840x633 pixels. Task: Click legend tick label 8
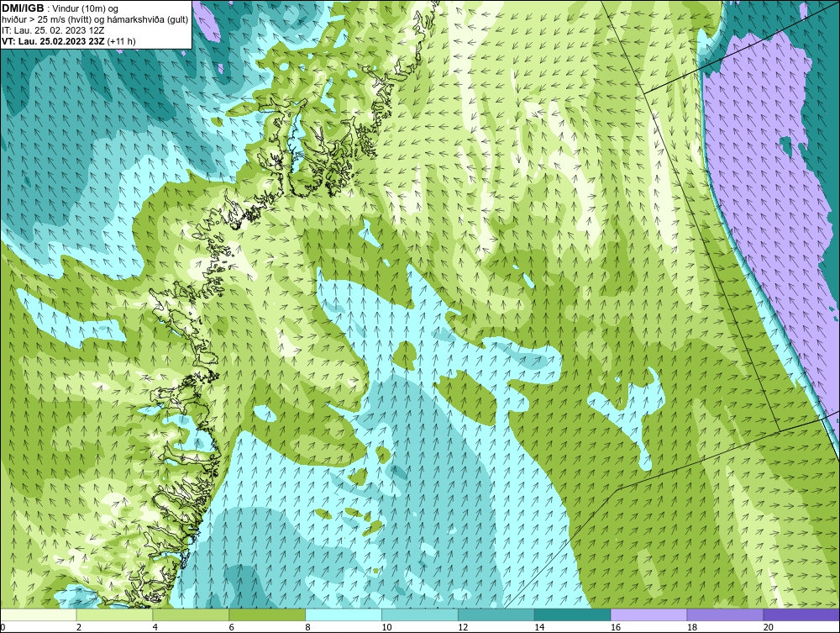308,627
